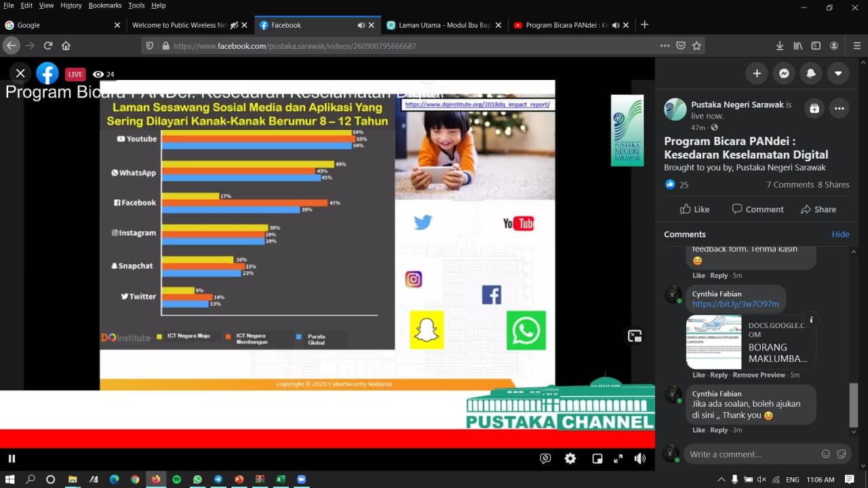Switch to YouTube Program Bicara PANdei tab
Viewport: 868px width, 488px height.
[570, 25]
